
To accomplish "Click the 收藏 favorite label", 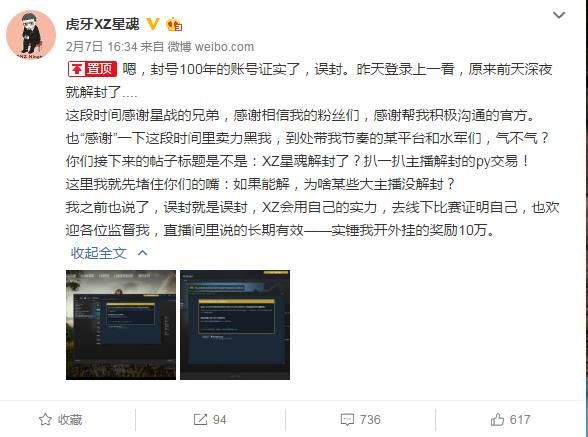I will click(x=70, y=420).
